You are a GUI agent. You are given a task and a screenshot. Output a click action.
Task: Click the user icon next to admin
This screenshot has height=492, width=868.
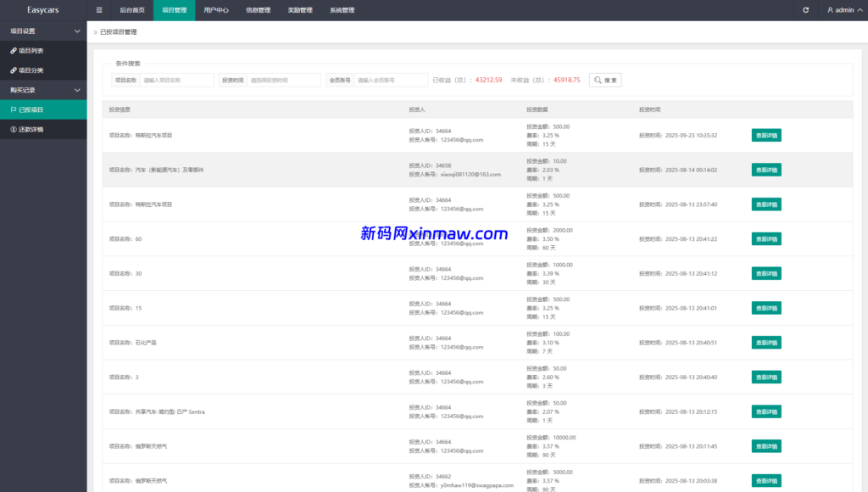point(830,10)
